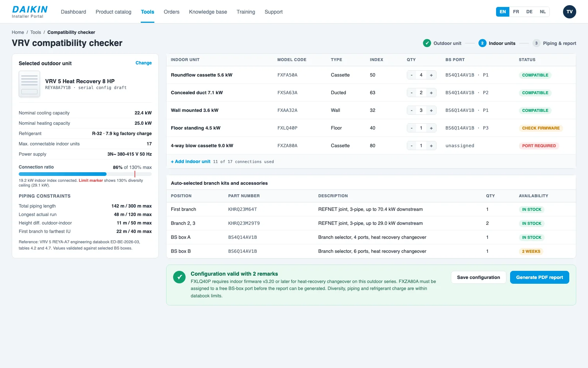Screen dimensions: 588x368
Task: Increase quantity for Floor standing 4.5 kW
Action: pos(431,128)
